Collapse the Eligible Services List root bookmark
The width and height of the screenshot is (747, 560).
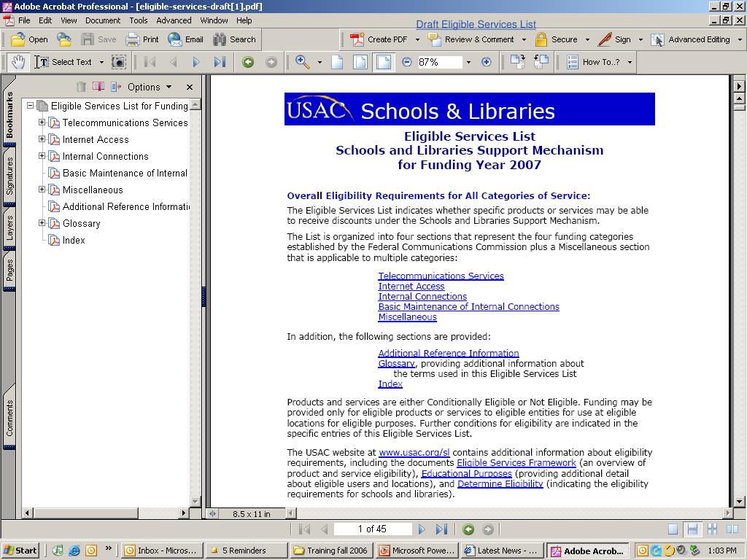tap(31, 105)
